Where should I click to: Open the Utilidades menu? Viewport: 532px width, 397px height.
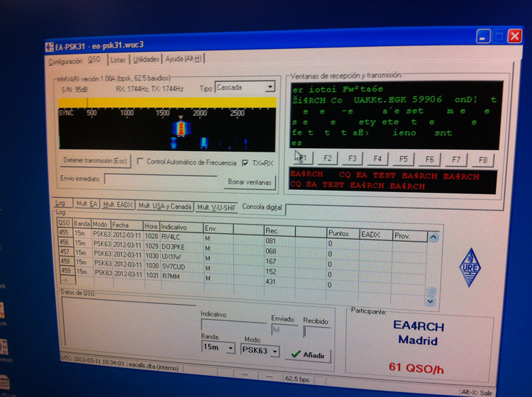coord(146,59)
